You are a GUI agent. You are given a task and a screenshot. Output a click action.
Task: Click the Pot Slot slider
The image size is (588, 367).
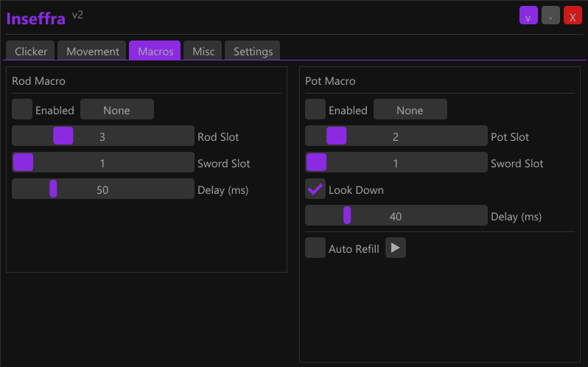point(396,136)
